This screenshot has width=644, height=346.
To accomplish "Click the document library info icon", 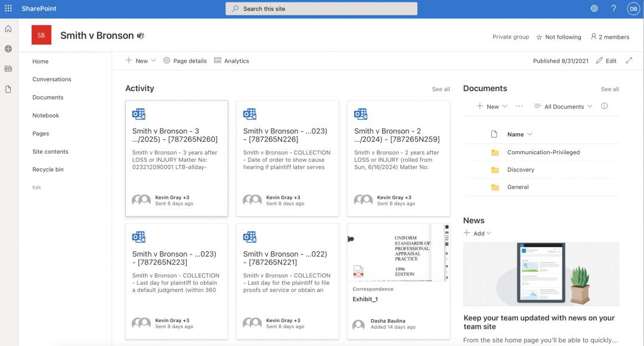I will (x=605, y=106).
